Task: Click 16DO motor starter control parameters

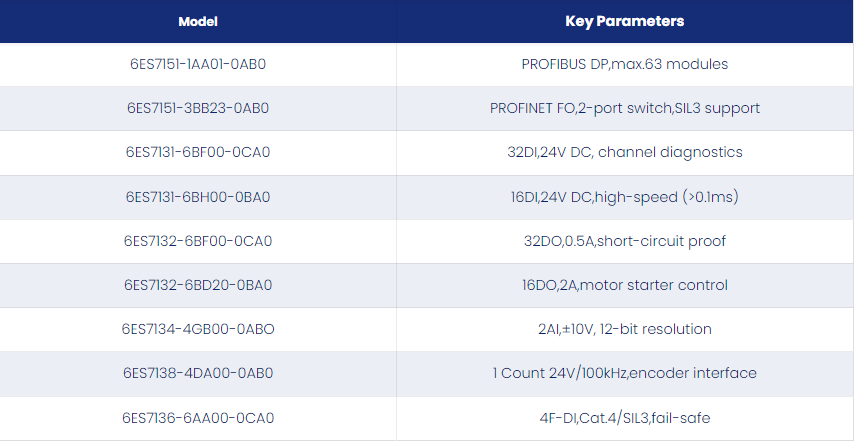Action: coord(625,286)
